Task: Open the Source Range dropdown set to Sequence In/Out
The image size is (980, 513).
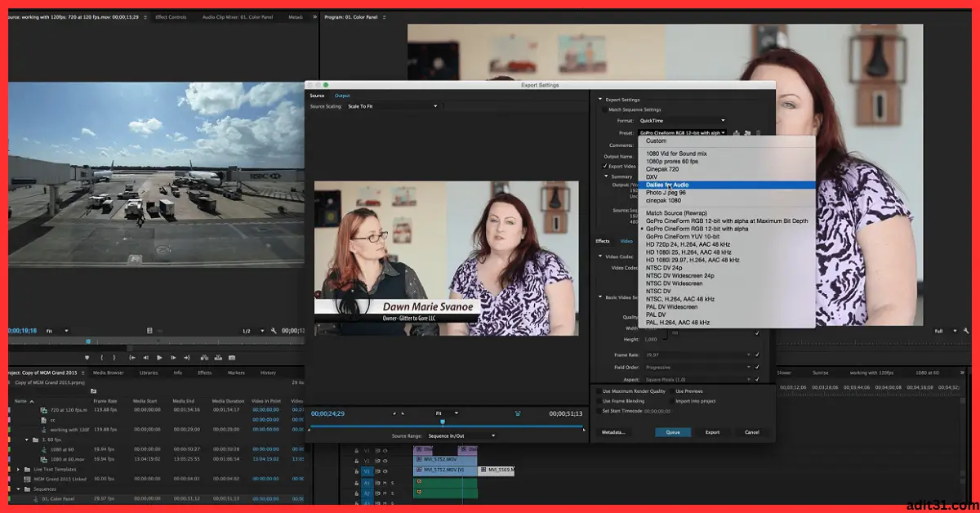Action: click(x=461, y=435)
